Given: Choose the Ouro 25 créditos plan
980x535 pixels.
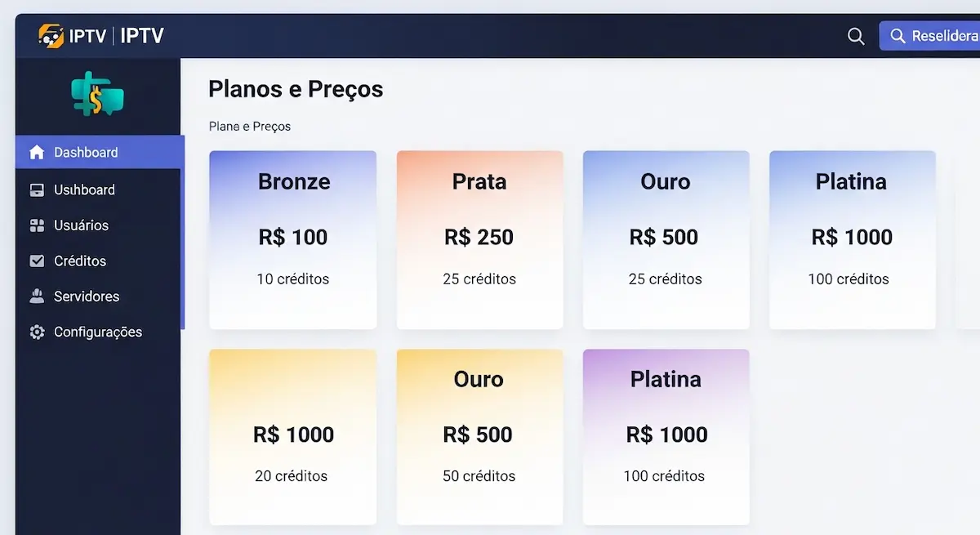Looking at the screenshot, I should [666, 239].
